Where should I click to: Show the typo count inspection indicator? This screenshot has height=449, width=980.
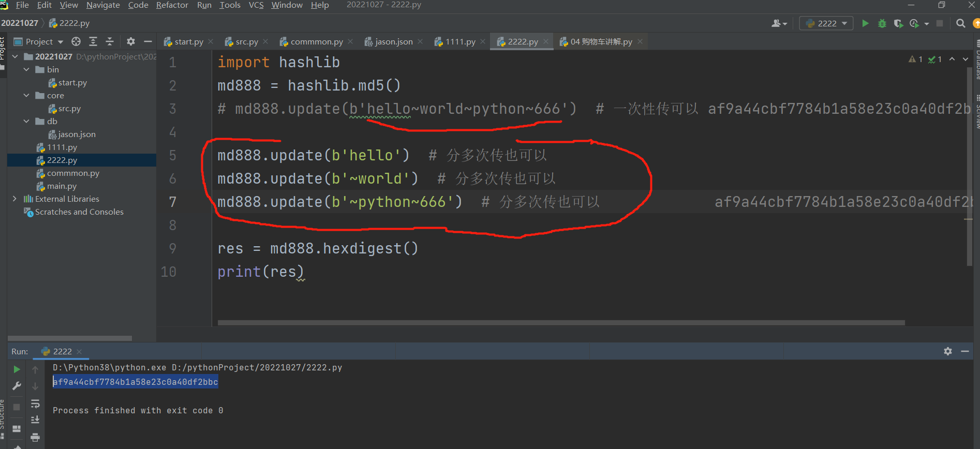coord(935,59)
